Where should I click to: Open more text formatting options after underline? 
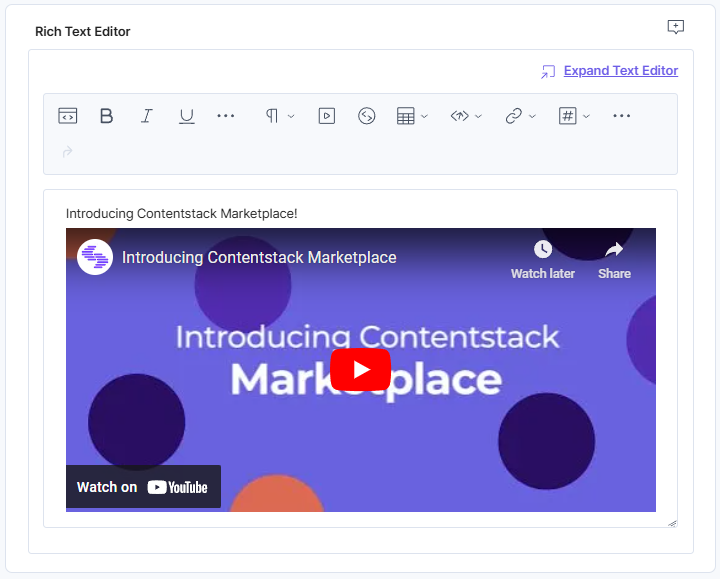coord(226,116)
